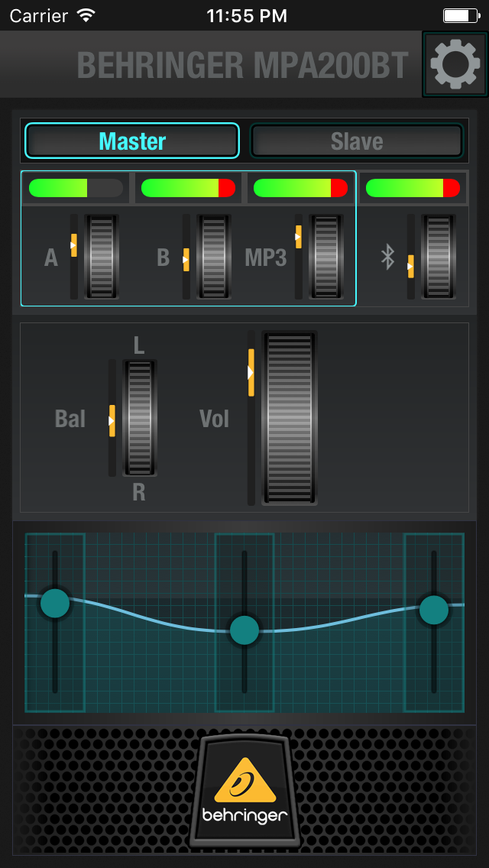Screen dimensions: 489x868
Task: Tap the Bluetooth input icon
Action: coord(387,257)
